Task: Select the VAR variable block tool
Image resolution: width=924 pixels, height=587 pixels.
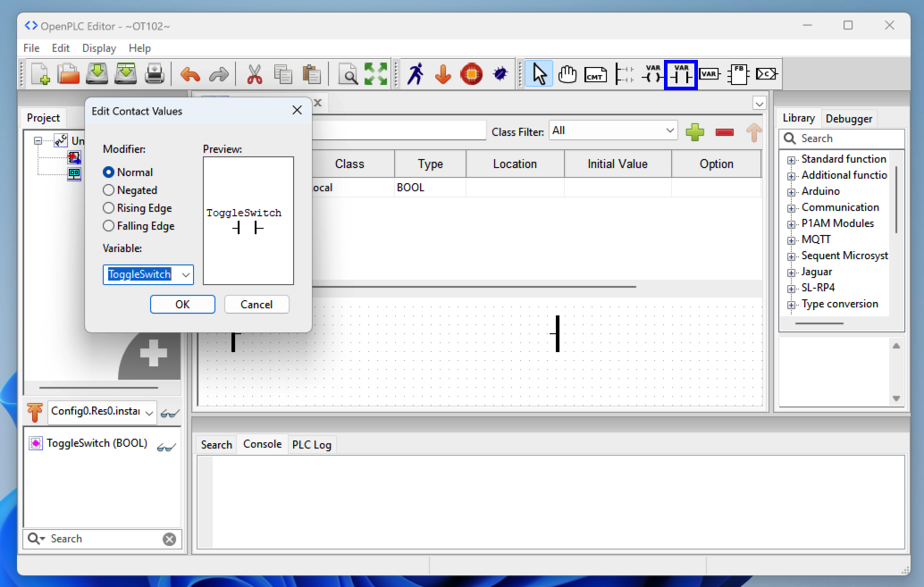Action: coord(710,74)
